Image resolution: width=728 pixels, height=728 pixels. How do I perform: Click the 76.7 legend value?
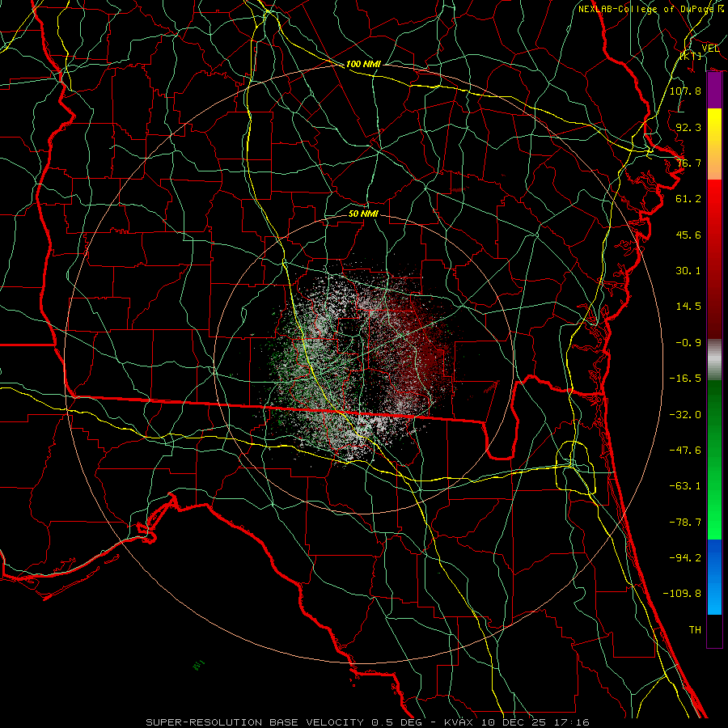[688, 163]
